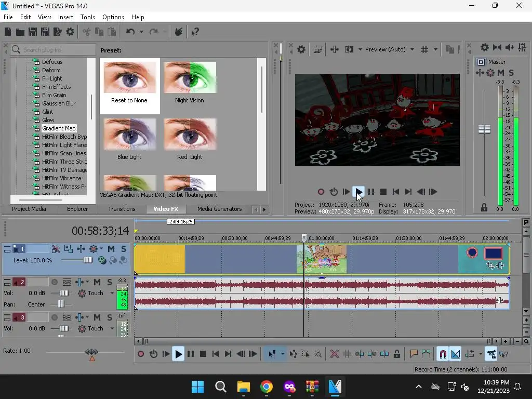The width and height of the screenshot is (532, 399).
Task: Select Gaussian Blur in plug-in list
Action: pos(59,103)
